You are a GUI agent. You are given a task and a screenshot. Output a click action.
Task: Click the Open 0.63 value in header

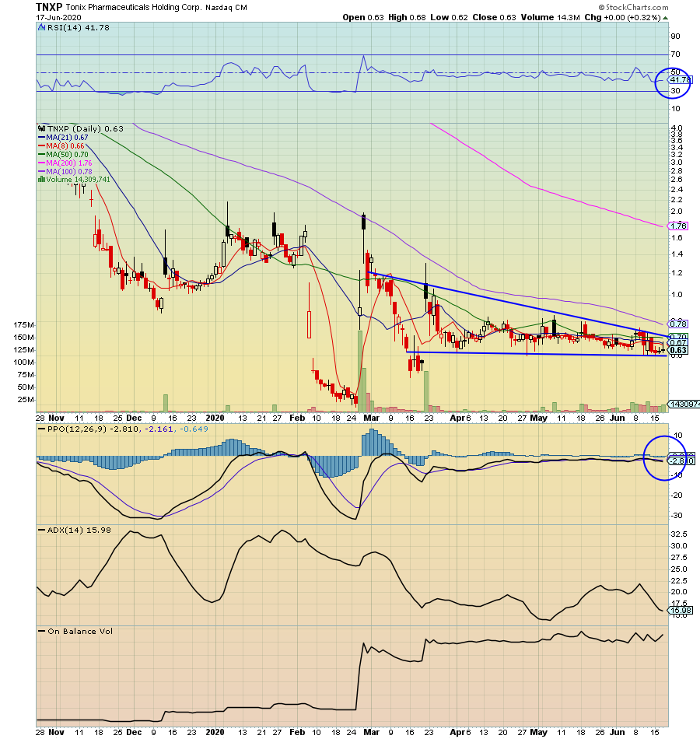pos(363,17)
